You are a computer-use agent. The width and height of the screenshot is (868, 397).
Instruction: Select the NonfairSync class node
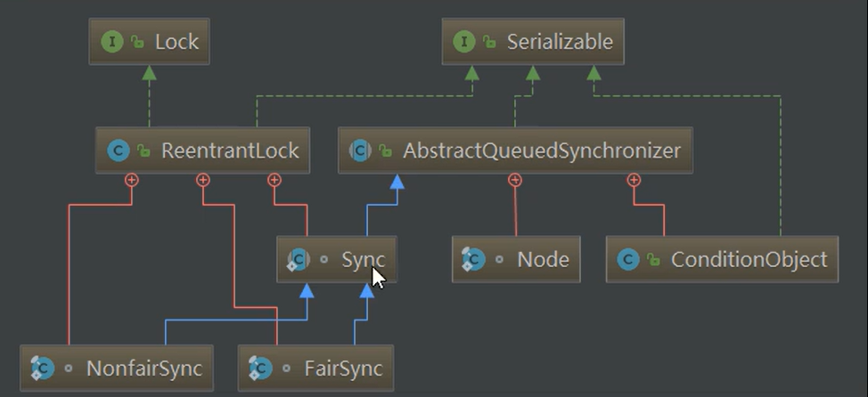point(116,369)
